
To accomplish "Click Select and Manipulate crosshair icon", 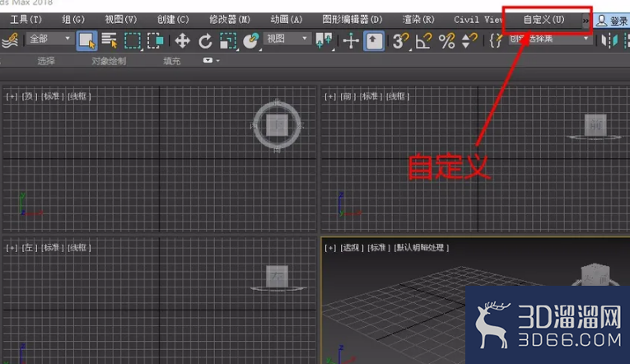I will (351, 40).
